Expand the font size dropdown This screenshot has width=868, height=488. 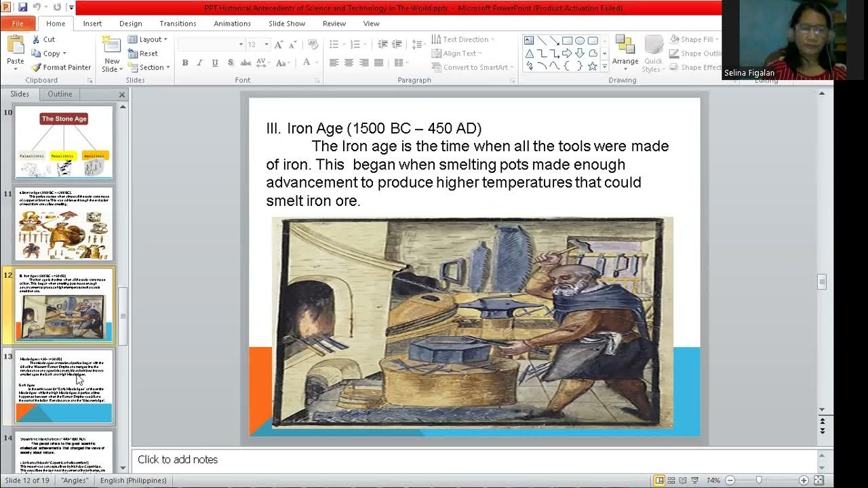coord(266,44)
